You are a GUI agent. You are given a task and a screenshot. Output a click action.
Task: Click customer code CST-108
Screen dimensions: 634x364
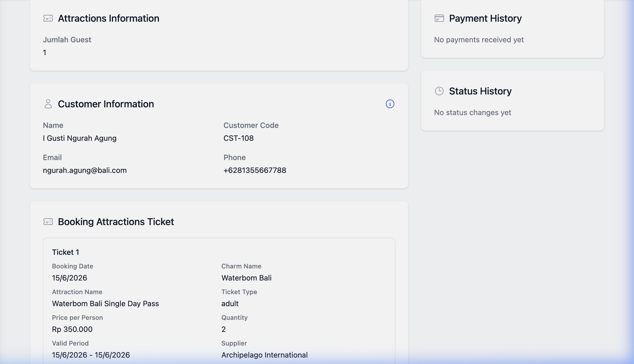coord(238,138)
